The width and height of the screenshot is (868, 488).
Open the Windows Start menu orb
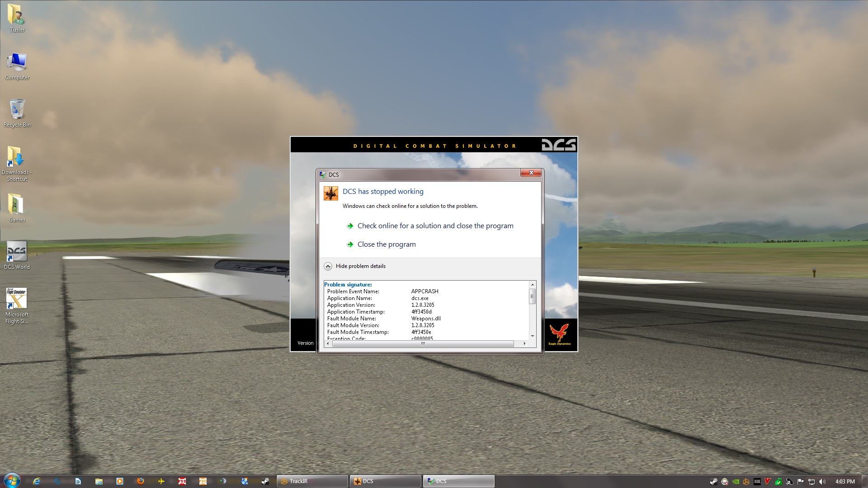click(x=12, y=481)
